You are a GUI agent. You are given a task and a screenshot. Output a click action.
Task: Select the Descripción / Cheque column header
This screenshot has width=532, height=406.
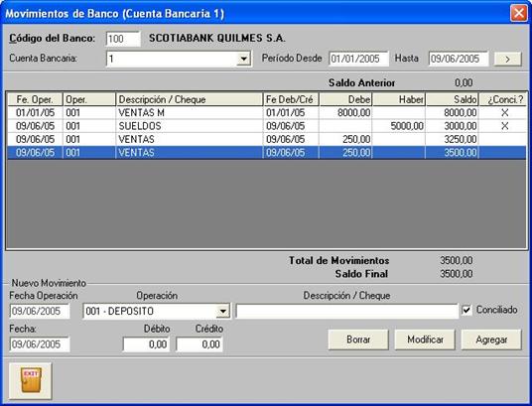point(190,99)
